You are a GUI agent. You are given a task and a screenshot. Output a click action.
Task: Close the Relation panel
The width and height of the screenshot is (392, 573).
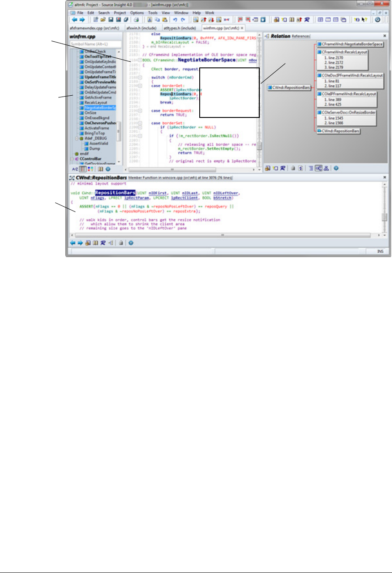pyautogui.click(x=385, y=36)
